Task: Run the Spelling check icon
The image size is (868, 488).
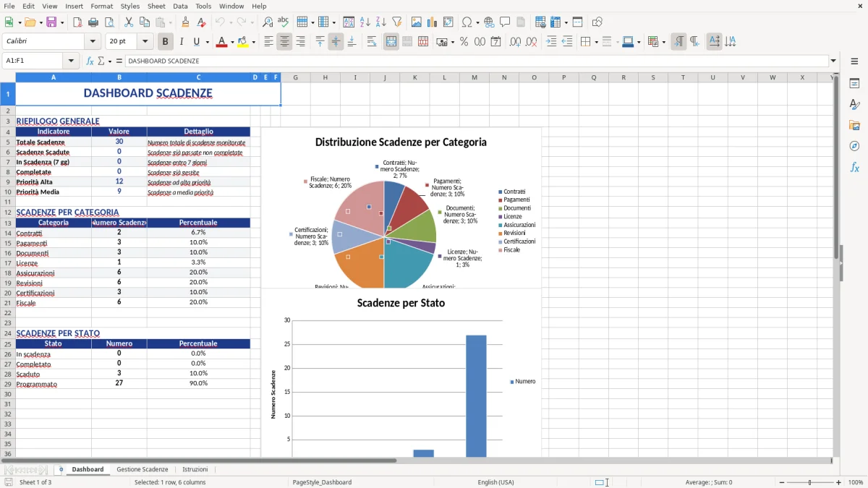Action: click(x=284, y=22)
